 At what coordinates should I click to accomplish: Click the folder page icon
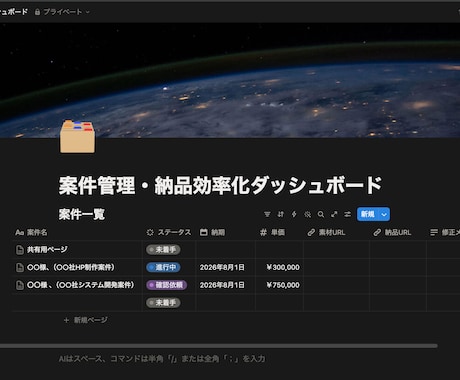coord(77,136)
